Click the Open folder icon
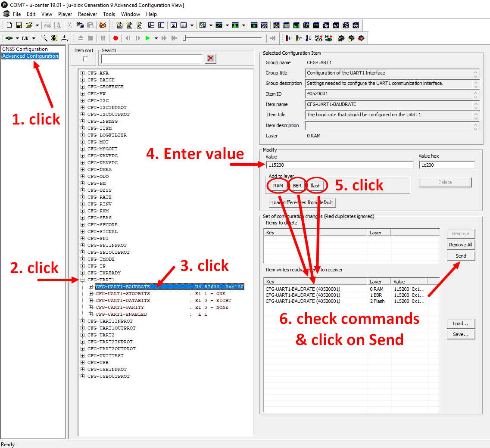 tap(29, 25)
